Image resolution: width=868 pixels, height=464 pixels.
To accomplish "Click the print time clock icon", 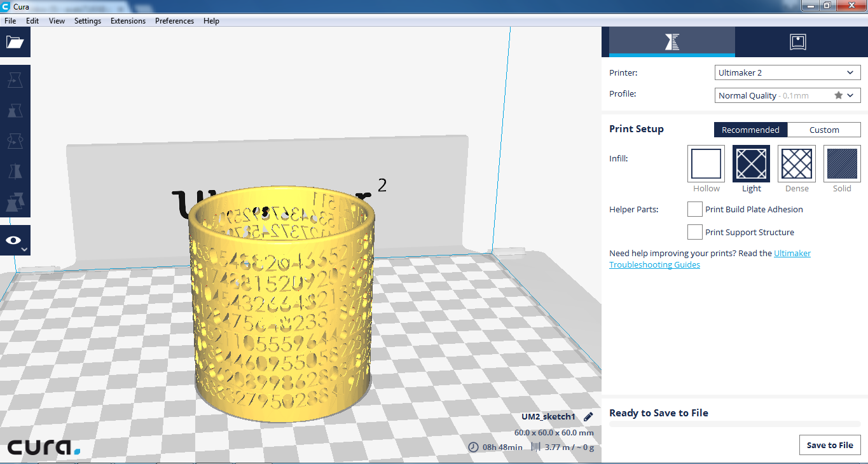I will pyautogui.click(x=473, y=447).
